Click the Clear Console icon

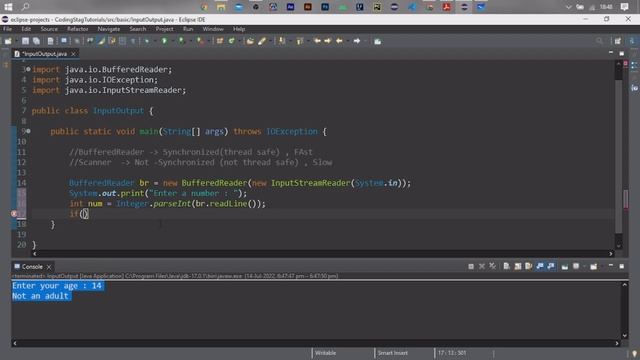(x=507, y=266)
